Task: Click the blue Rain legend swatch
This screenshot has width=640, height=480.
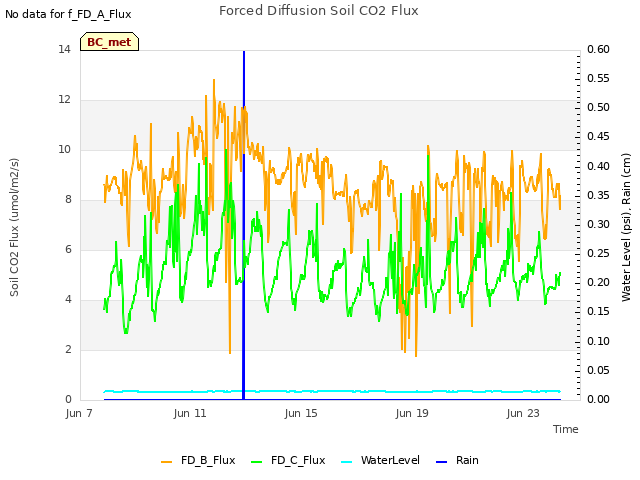Action: pos(441,462)
